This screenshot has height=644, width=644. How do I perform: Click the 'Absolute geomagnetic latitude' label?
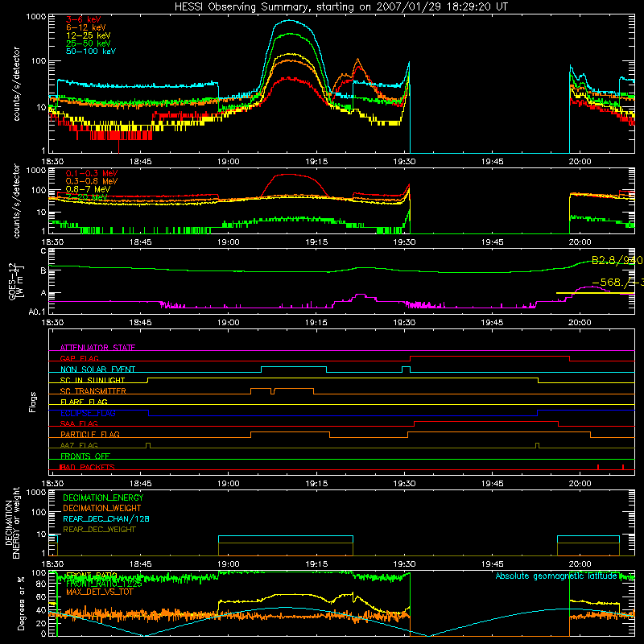pos(556,576)
